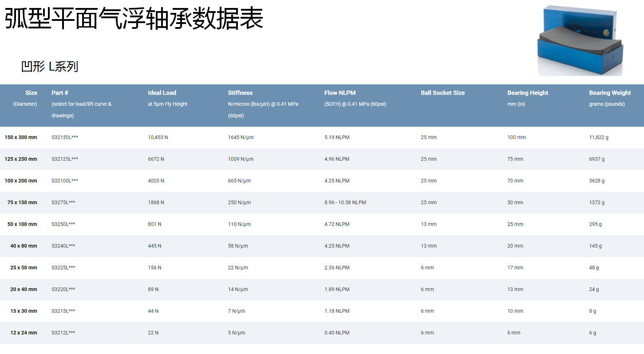The width and height of the screenshot is (644, 354).
Task: Select the 150 x 300 mm size cell
Action: click(21, 138)
